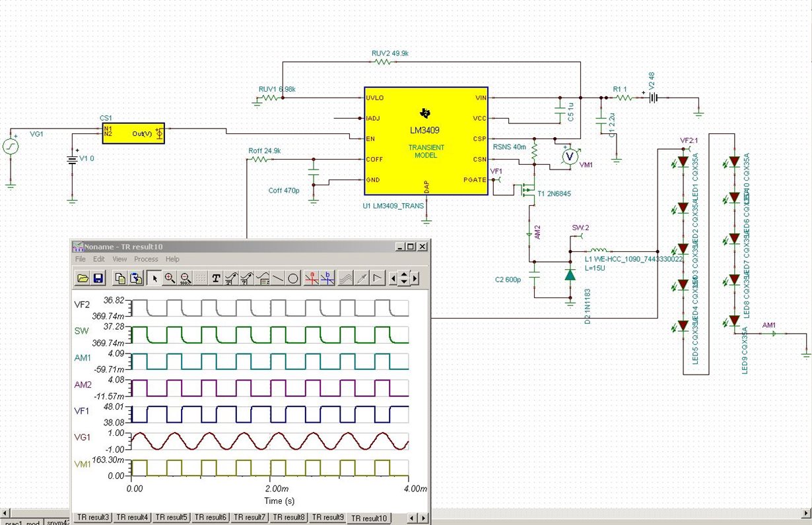Switch to the TR result5 tab
This screenshot has width=812, height=525.
pyautogui.click(x=171, y=518)
